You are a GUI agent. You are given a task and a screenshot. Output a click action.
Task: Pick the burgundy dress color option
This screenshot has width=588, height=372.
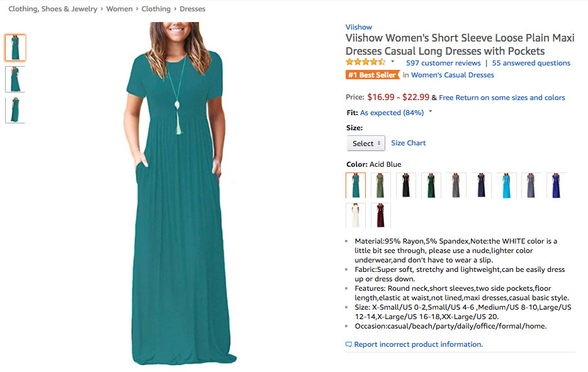381,215
